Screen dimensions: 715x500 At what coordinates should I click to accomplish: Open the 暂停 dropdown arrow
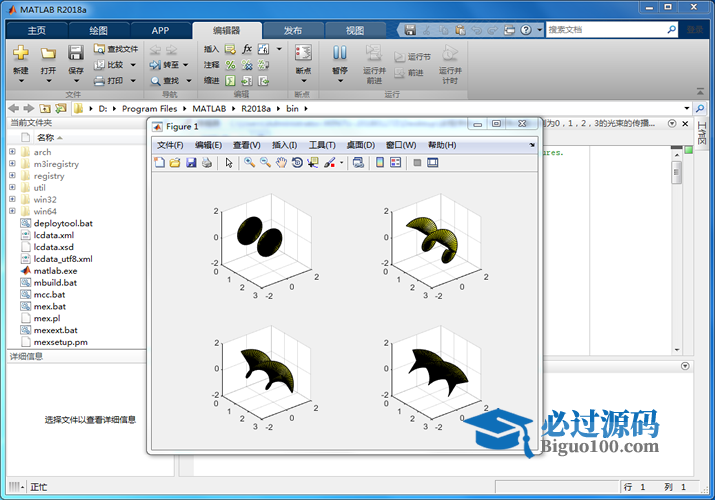(x=340, y=81)
